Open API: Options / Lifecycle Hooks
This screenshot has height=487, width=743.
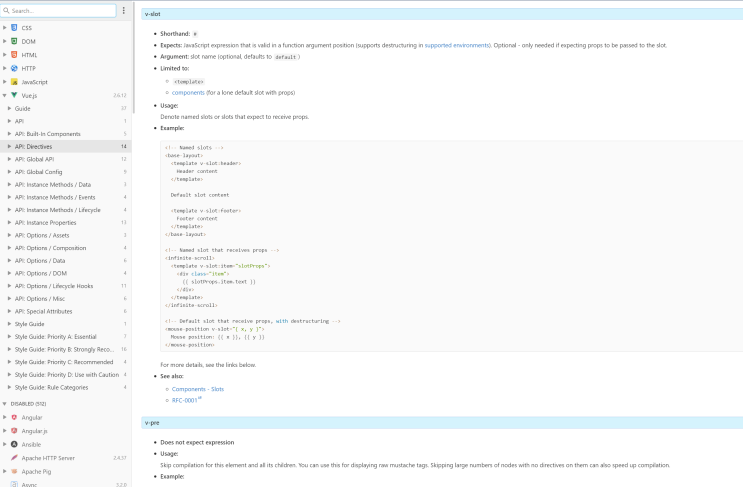pos(66,286)
